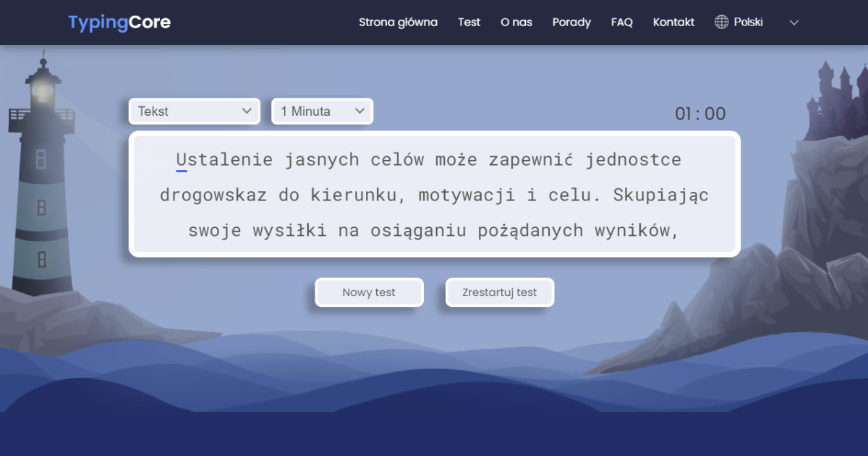Open the 1 Minuta duration dropdown
Viewport: 868px width, 456px height.
click(322, 111)
